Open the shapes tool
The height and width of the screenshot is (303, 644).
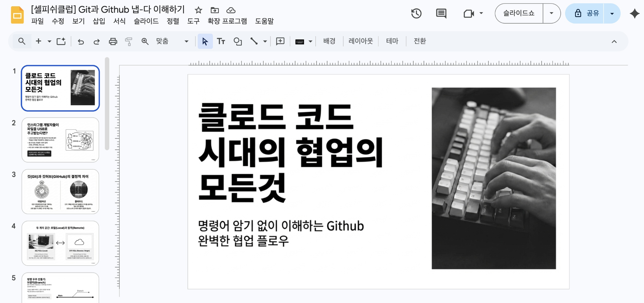pos(238,41)
